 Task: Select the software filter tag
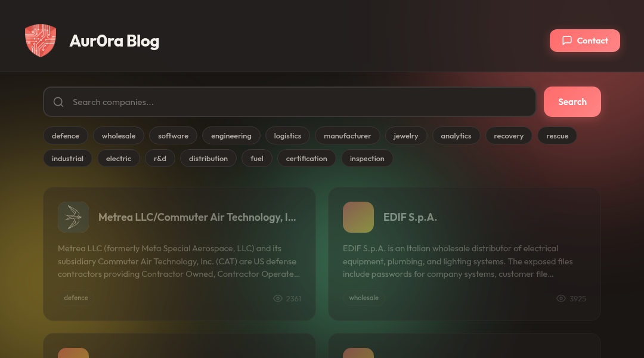coord(174,135)
